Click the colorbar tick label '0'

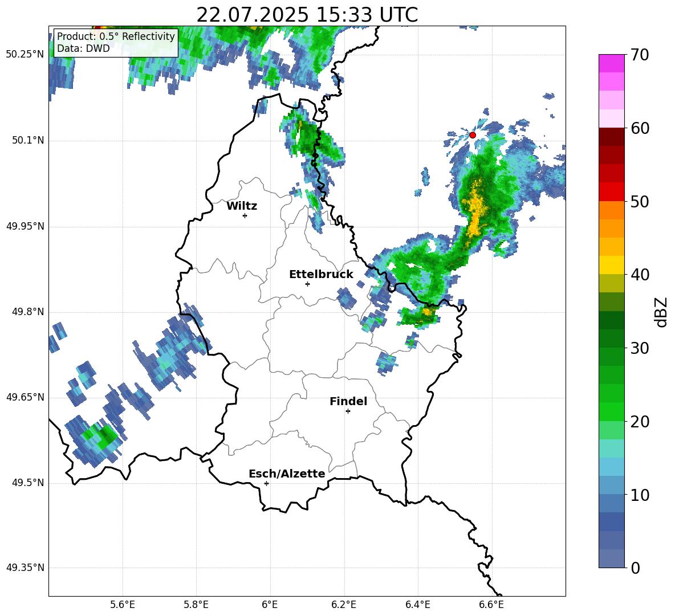point(636,568)
